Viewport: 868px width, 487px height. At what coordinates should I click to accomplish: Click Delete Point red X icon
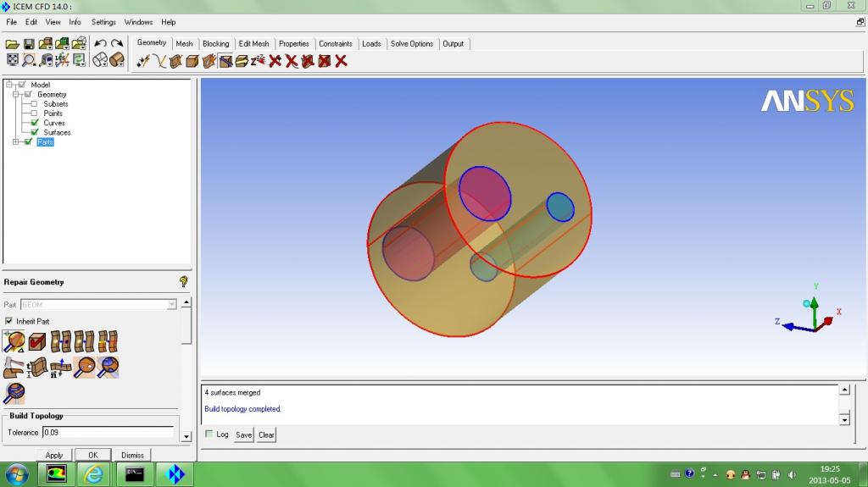point(275,61)
